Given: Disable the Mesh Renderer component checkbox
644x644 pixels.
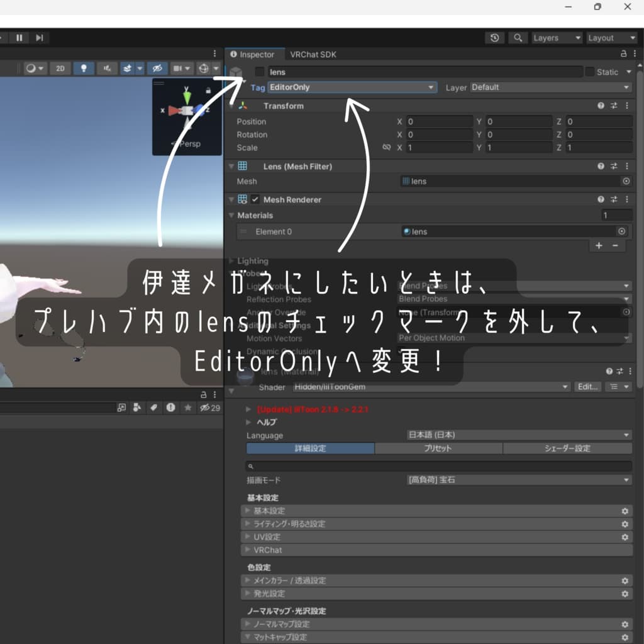Looking at the screenshot, I should 255,199.
